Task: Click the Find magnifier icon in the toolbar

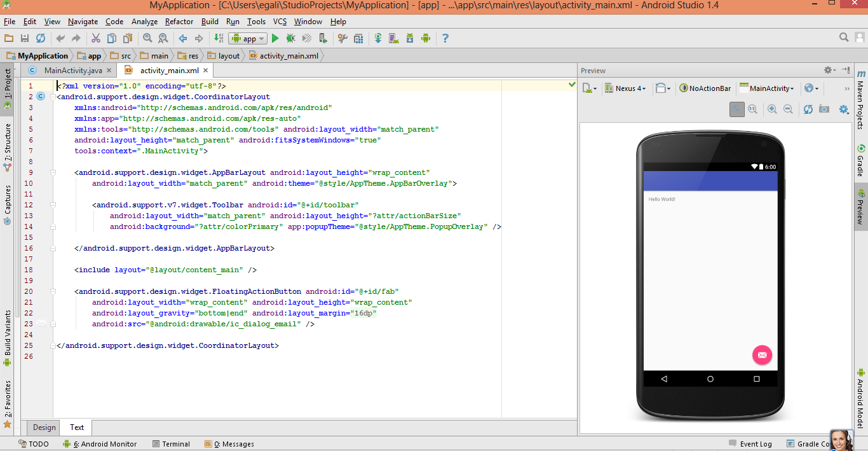Action: pyautogui.click(x=147, y=38)
